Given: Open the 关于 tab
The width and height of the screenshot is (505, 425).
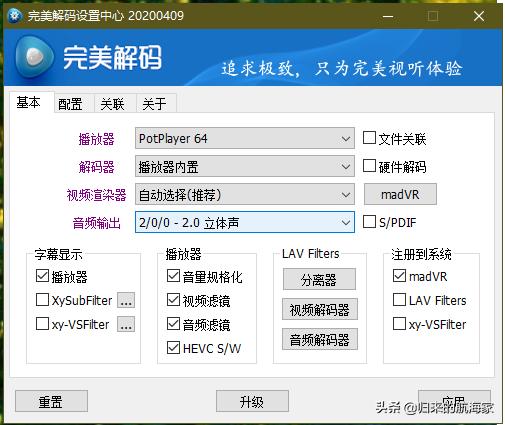Looking at the screenshot, I should click(156, 104).
